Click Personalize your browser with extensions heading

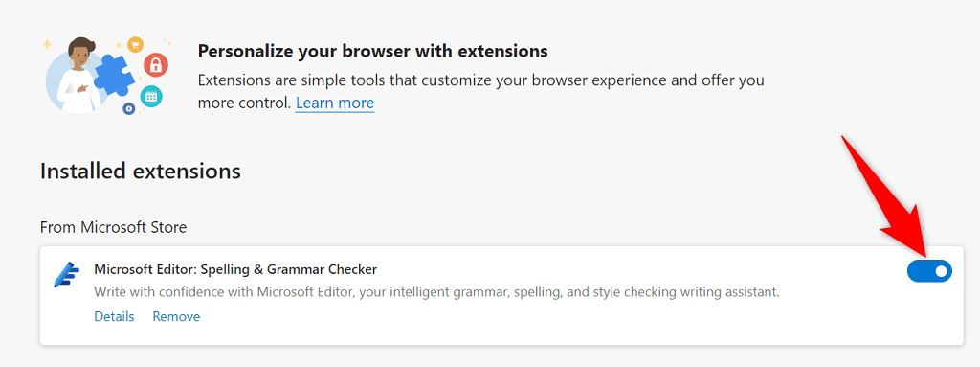tap(372, 51)
